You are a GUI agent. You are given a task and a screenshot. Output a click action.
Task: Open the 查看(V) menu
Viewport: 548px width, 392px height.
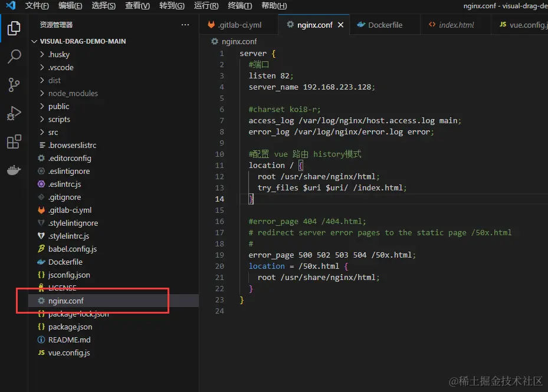tap(137, 5)
